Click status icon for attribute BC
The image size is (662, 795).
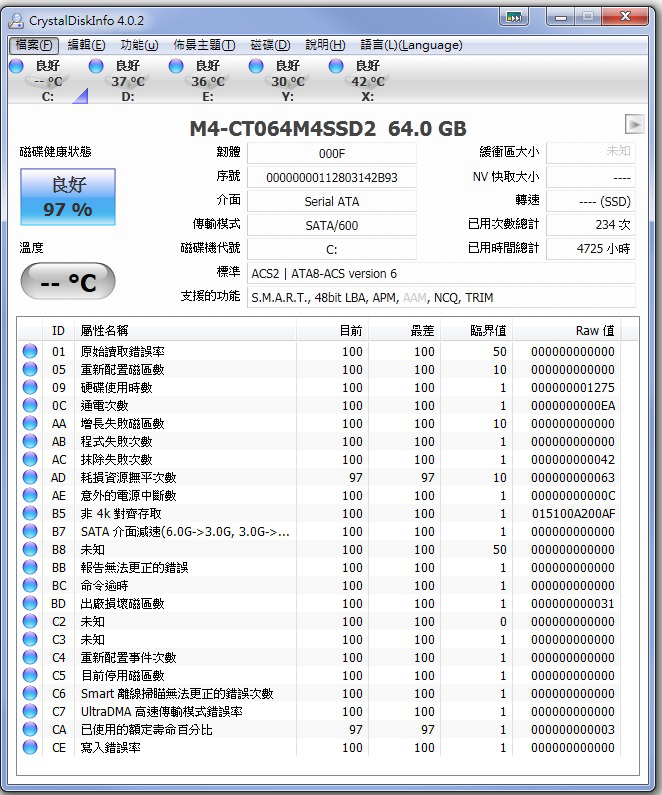(x=30, y=585)
